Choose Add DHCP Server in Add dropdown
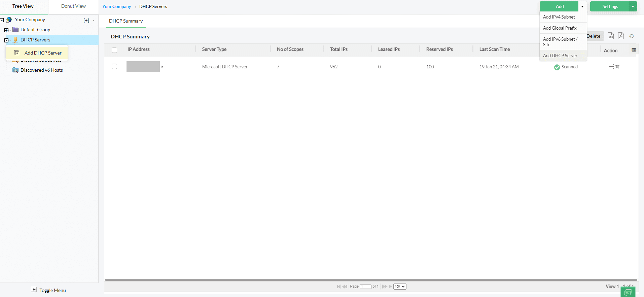Image resolution: width=644 pixels, height=297 pixels. pyautogui.click(x=563, y=56)
